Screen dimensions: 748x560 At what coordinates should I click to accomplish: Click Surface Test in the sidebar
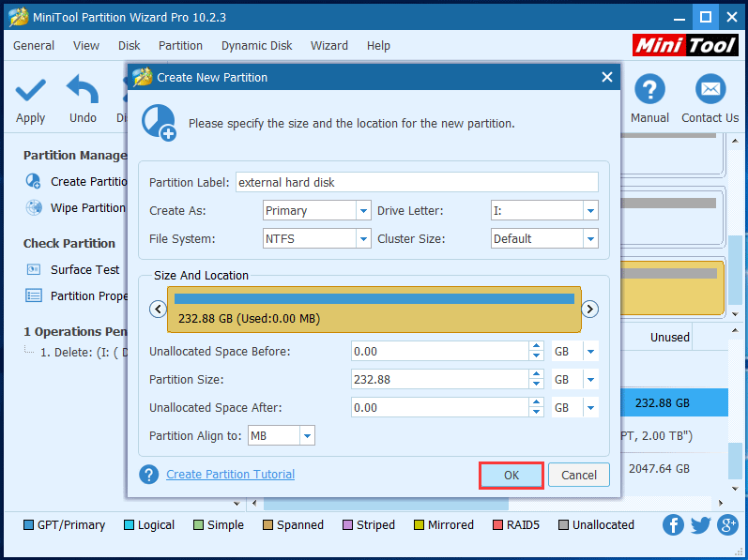pos(84,270)
